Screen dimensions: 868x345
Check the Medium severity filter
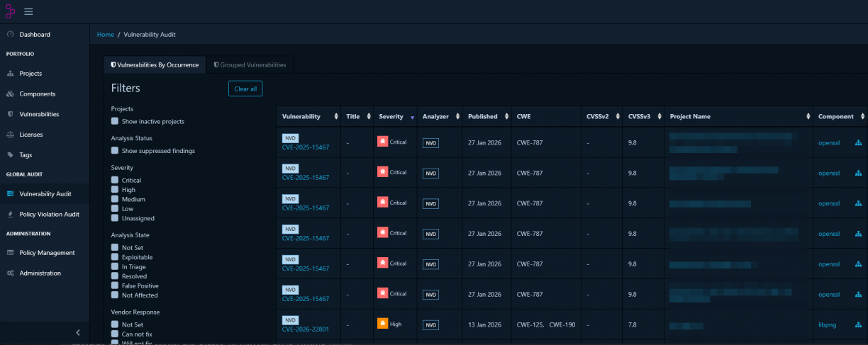115,200
